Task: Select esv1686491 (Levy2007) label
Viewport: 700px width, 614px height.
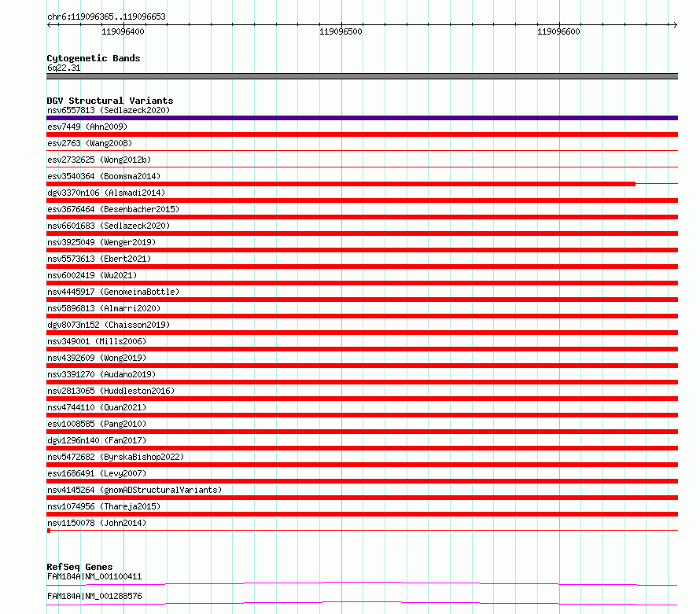Action: [97, 473]
